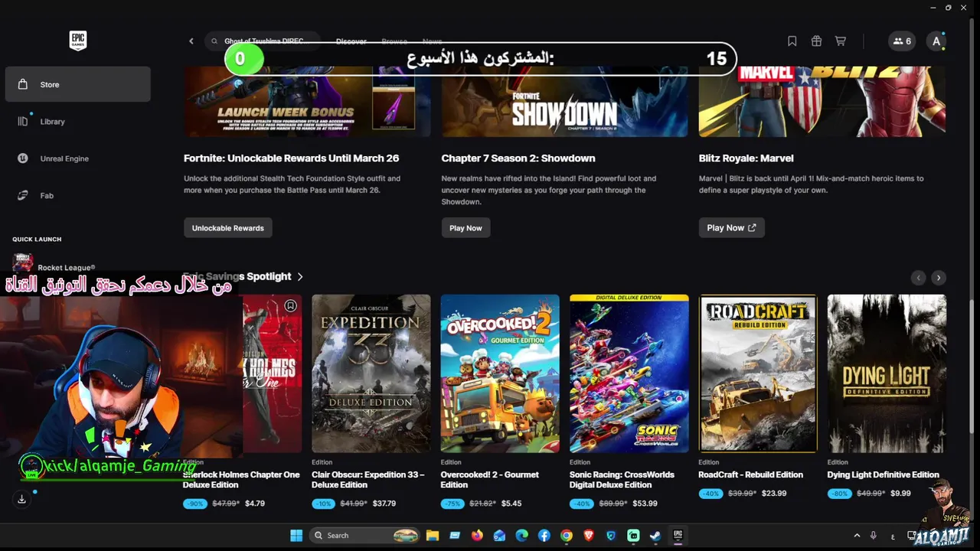
Task: Open Steam from the taskbar
Action: [655, 536]
